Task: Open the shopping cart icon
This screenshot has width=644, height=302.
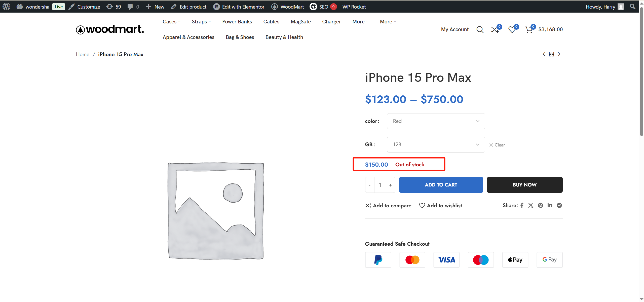Action: [529, 30]
